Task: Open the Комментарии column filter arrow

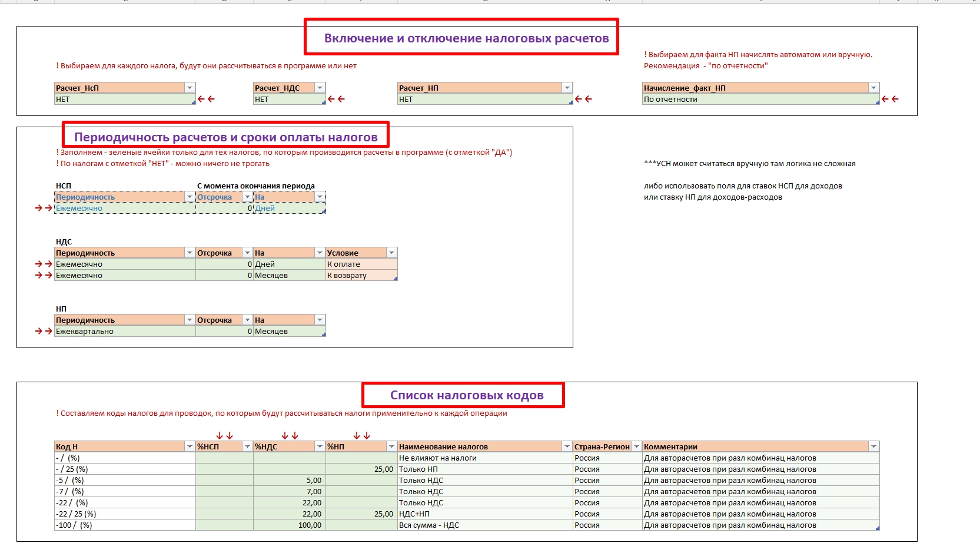Action: tap(873, 446)
